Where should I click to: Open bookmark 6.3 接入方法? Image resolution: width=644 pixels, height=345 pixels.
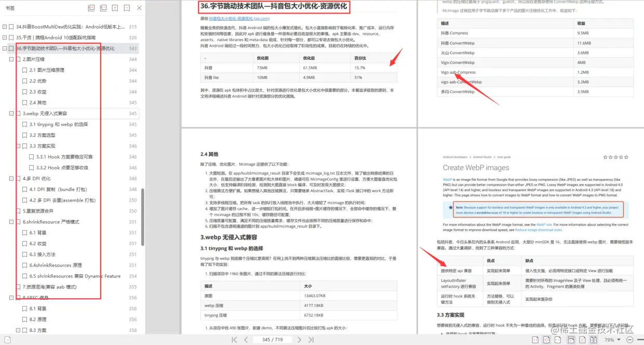pos(43,254)
